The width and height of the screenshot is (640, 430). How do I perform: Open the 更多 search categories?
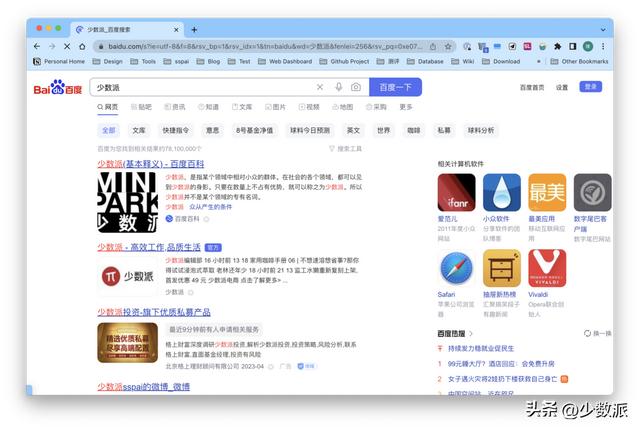(406, 107)
